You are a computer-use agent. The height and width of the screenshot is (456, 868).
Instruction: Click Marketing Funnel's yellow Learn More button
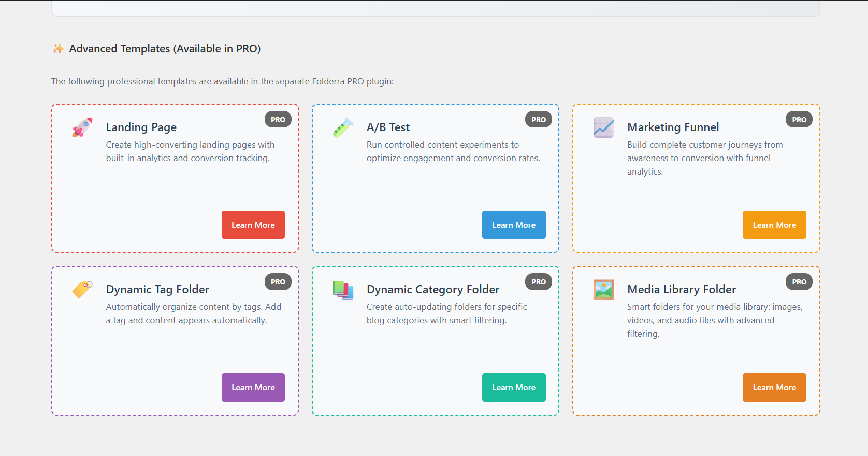pyautogui.click(x=774, y=225)
